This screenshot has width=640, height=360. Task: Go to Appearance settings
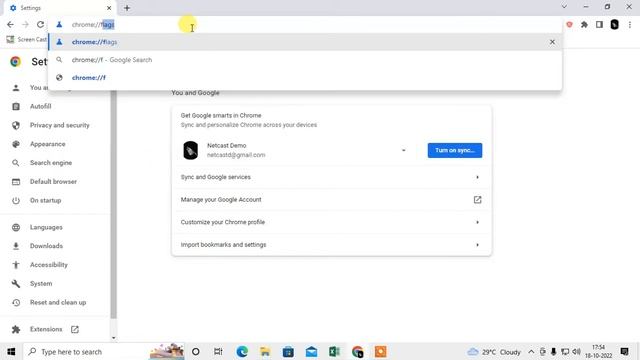point(47,144)
